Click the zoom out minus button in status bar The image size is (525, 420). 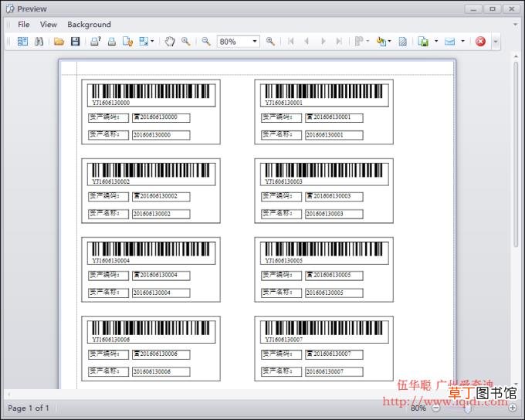pyautogui.click(x=436, y=408)
